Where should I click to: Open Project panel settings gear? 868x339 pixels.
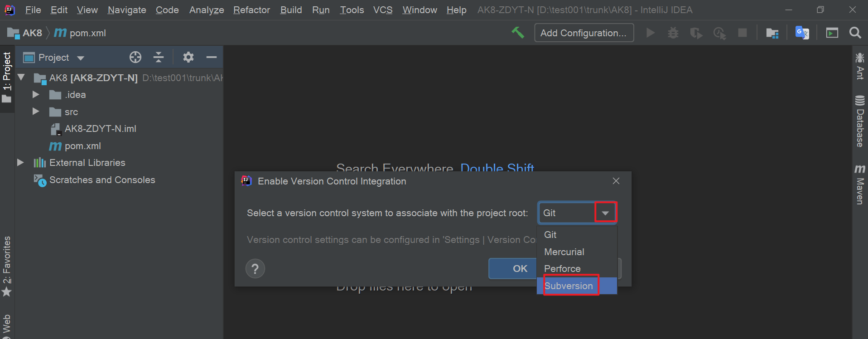tap(188, 57)
